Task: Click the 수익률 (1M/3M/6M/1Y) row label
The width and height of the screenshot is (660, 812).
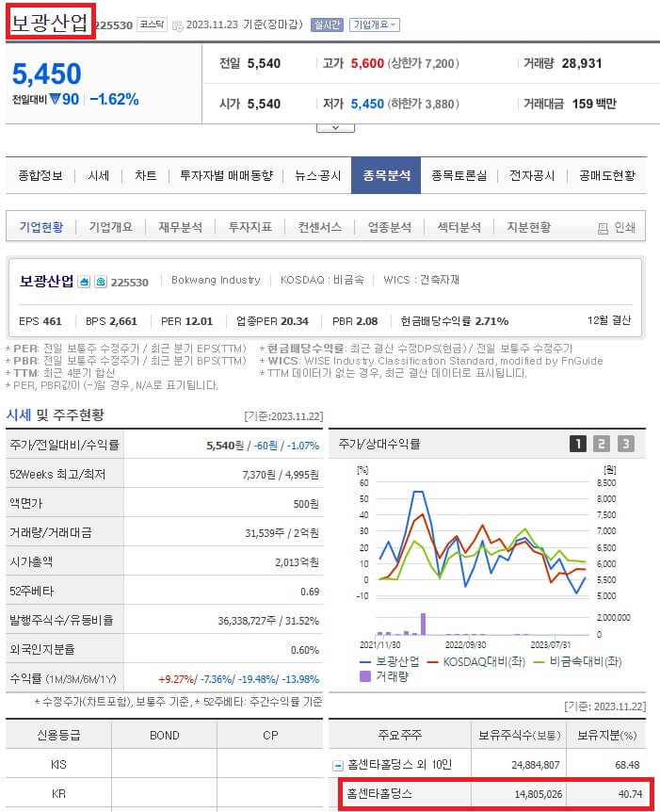Action: (63, 679)
